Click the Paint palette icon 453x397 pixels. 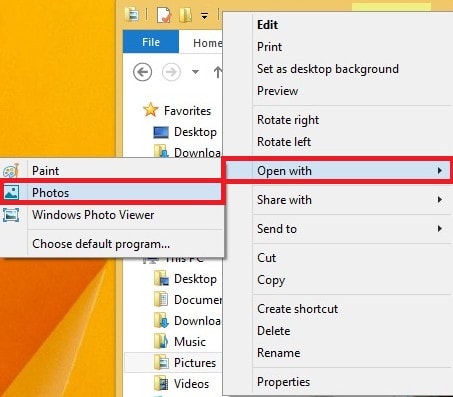(11, 171)
